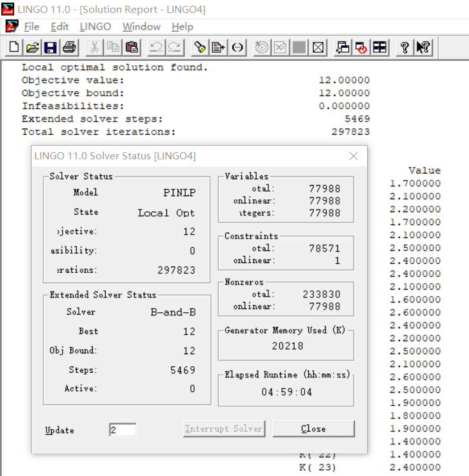The image size is (469, 476).
Task: Click the gray Matrix Picture toolbar icon
Action: click(x=299, y=47)
